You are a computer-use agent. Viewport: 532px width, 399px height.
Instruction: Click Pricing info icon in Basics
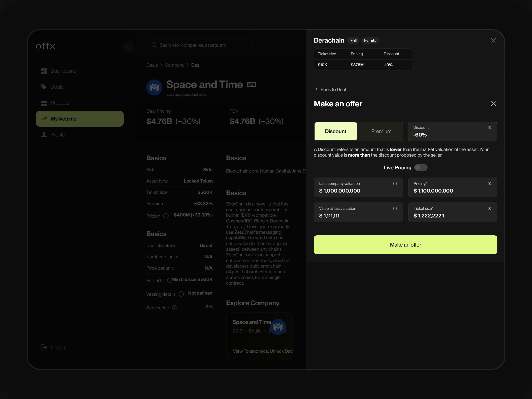point(166,216)
